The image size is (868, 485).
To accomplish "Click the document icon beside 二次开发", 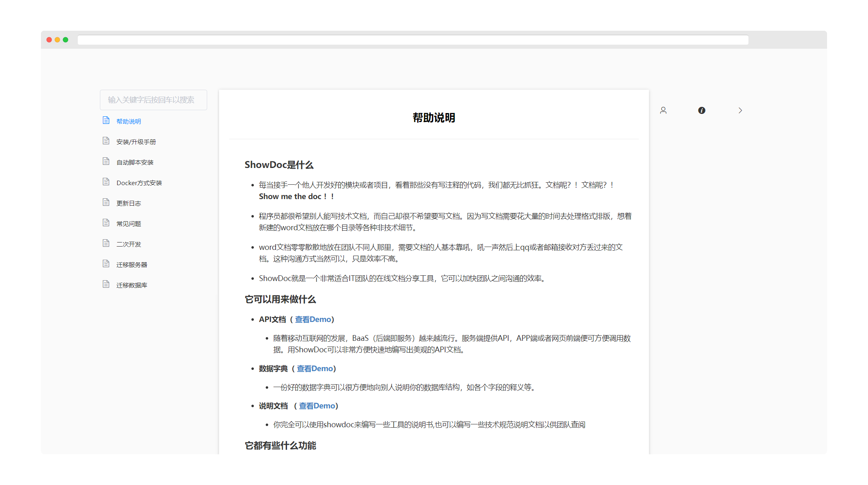I will [x=106, y=243].
